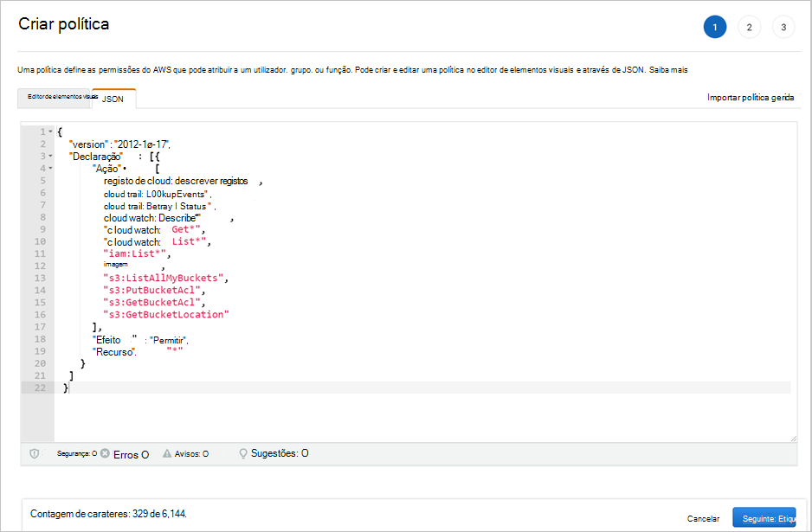The height and width of the screenshot is (532, 812).
Task: Click the warnings triangle icon
Action: [x=167, y=453]
